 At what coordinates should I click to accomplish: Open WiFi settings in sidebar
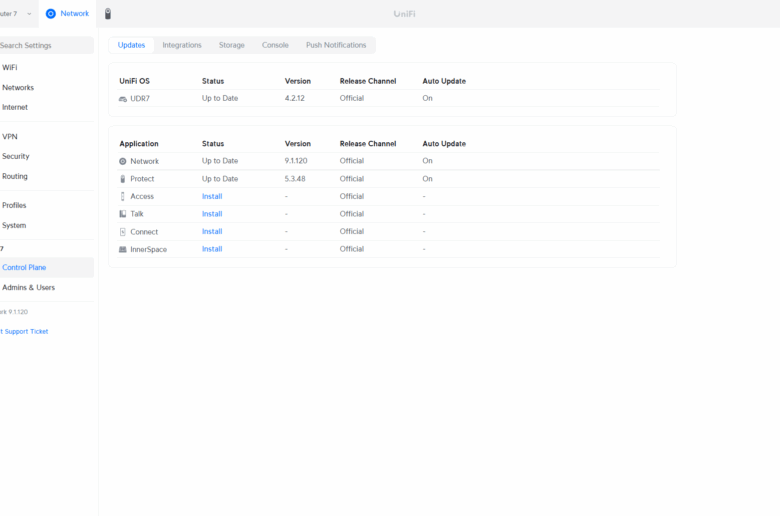click(x=9, y=68)
